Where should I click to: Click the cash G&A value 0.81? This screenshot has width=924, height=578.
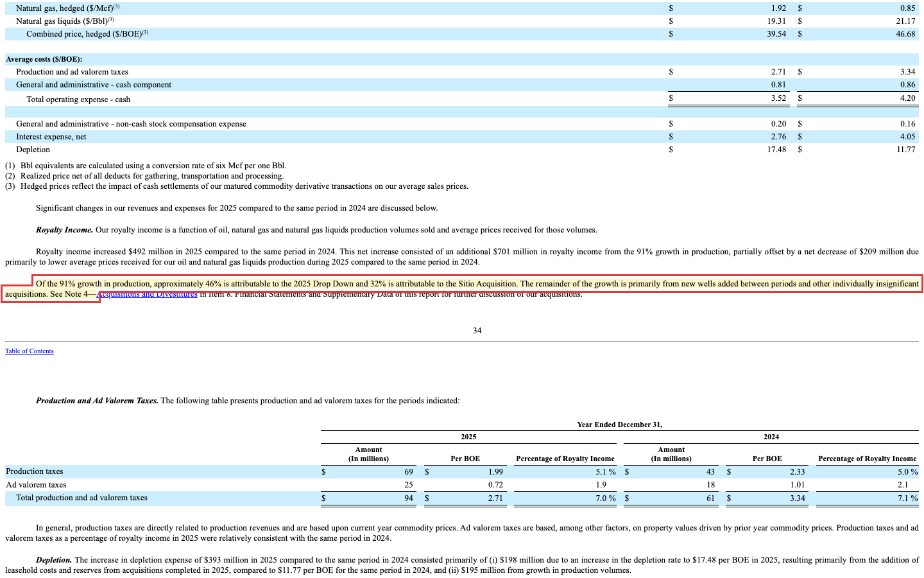778,85
